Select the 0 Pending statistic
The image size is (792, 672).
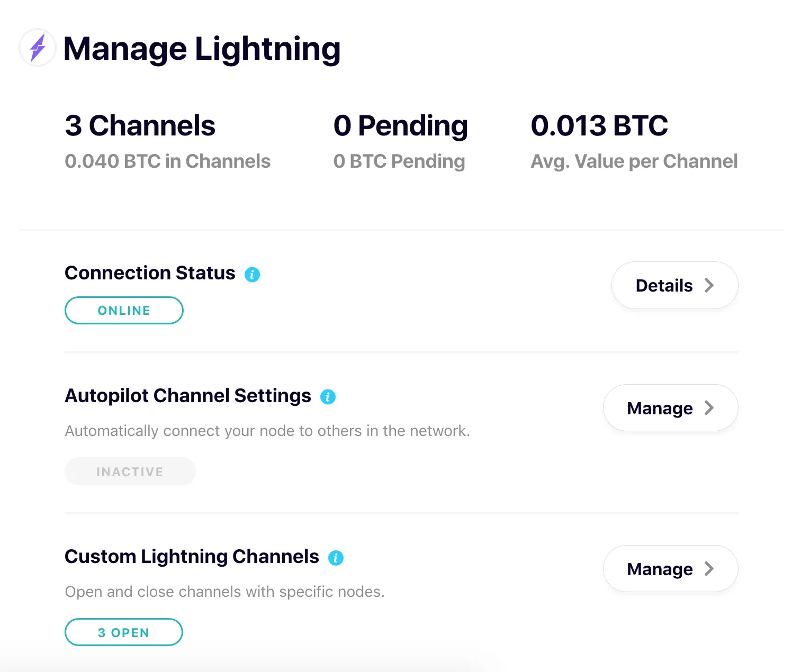click(401, 126)
